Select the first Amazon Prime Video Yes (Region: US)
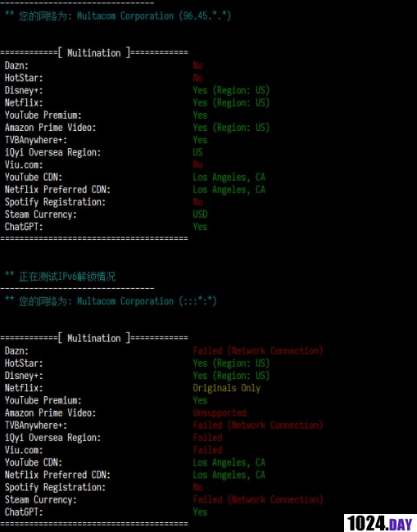Screen dimensions: 417x532 click(x=231, y=128)
